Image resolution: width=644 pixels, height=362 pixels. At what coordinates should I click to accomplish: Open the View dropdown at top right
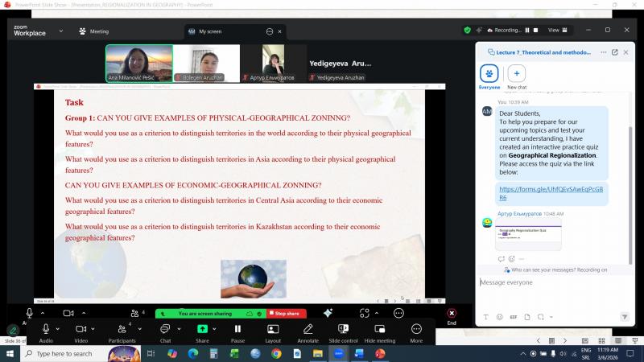[x=556, y=30]
